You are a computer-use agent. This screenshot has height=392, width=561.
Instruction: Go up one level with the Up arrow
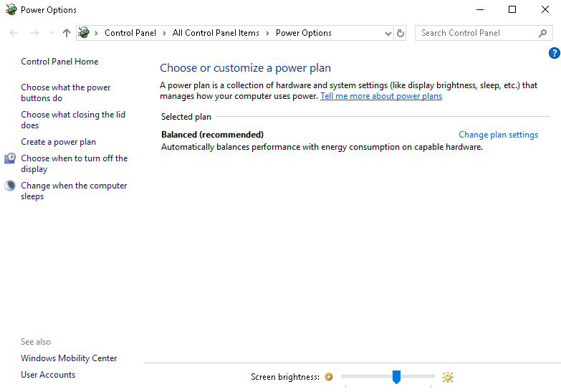(x=66, y=33)
